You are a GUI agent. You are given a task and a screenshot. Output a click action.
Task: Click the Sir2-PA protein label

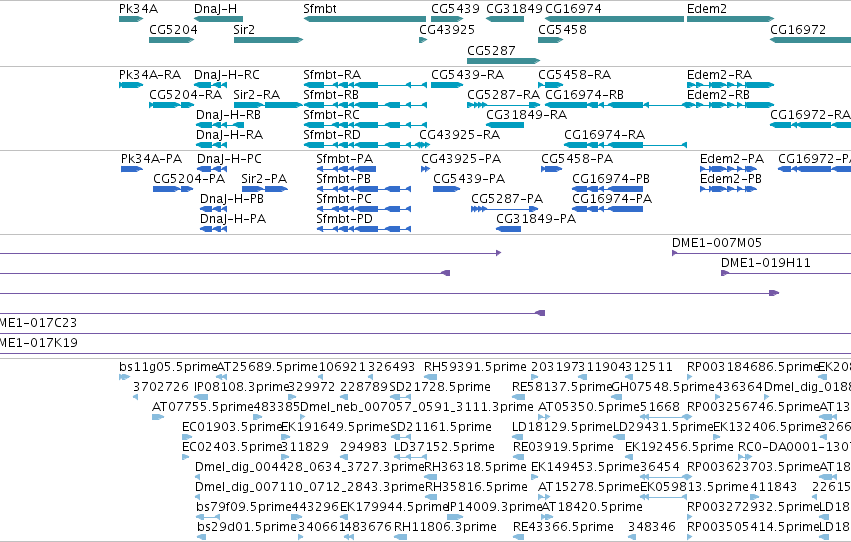(264, 178)
